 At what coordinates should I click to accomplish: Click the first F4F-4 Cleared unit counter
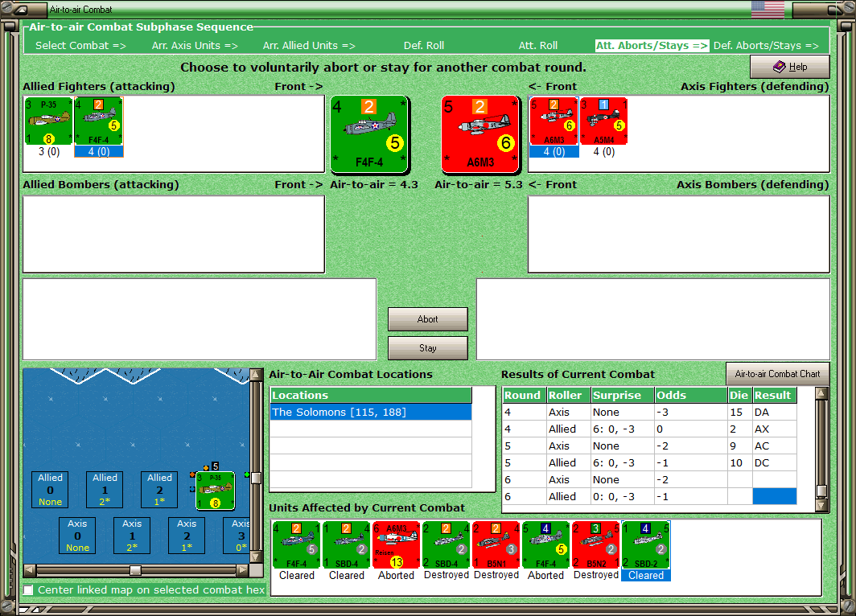click(x=296, y=545)
